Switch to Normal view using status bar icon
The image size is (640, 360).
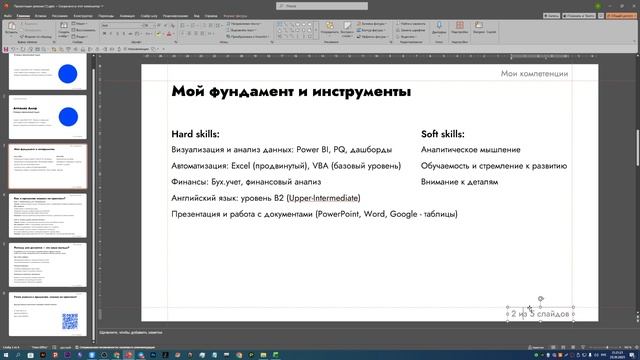coord(553,347)
